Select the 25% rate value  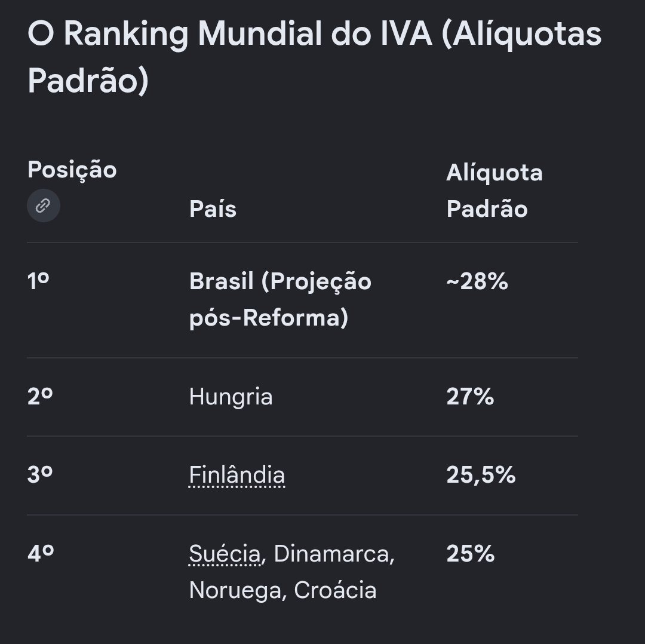point(471,553)
